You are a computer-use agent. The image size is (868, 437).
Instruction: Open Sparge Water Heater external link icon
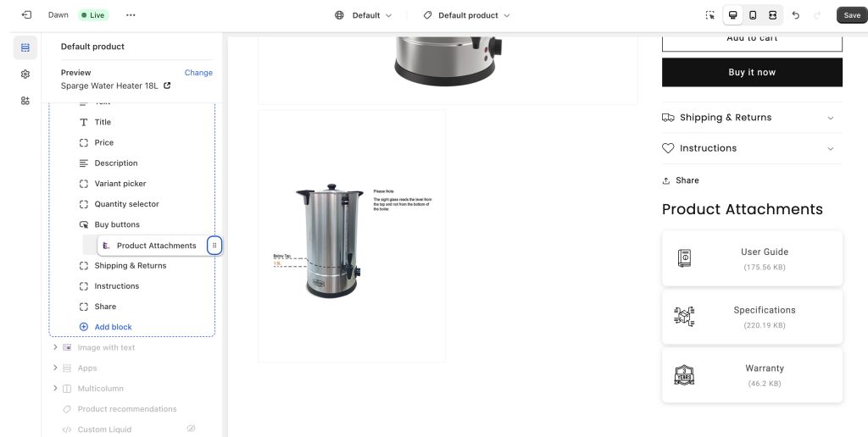[167, 86]
